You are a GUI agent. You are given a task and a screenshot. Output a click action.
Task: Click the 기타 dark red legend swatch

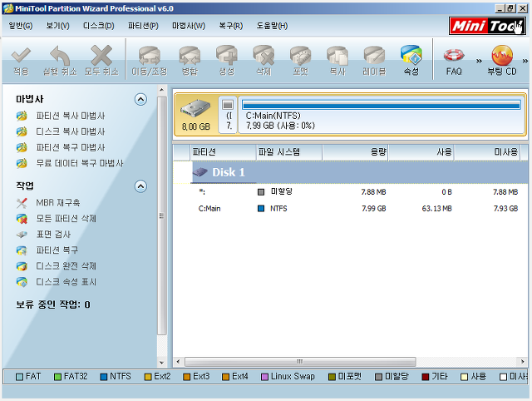[425, 377]
